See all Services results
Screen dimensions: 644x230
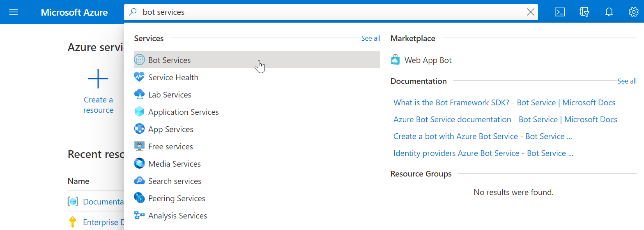point(370,38)
